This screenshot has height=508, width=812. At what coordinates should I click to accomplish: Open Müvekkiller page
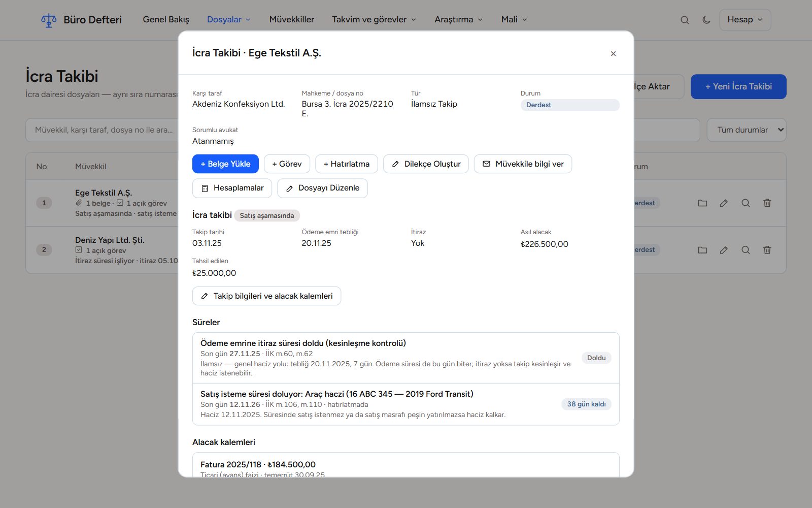pos(292,20)
